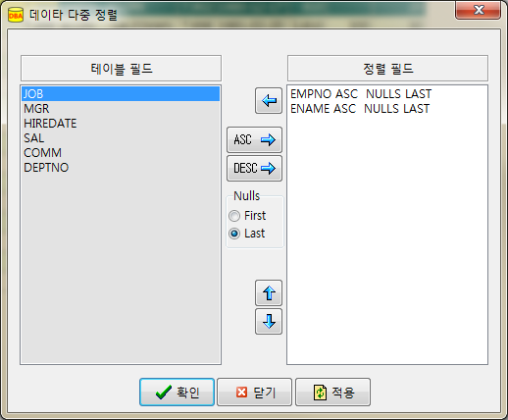Select JOB in the table fields list
The height and width of the screenshot is (420, 508).
121,94
